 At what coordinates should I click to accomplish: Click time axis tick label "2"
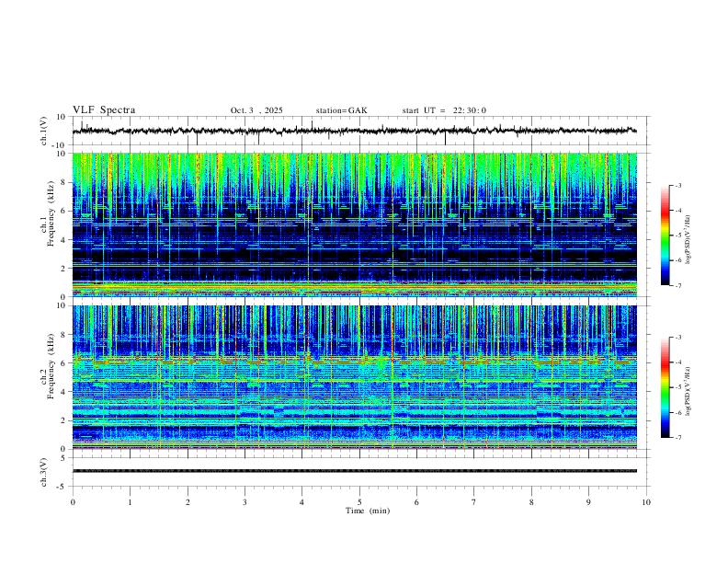(x=188, y=502)
